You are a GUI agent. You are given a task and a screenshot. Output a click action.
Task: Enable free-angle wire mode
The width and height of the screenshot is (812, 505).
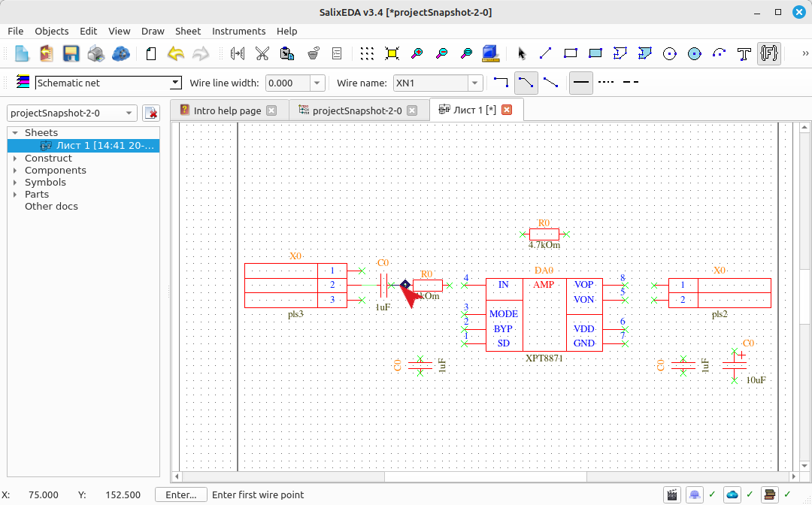pyautogui.click(x=550, y=83)
